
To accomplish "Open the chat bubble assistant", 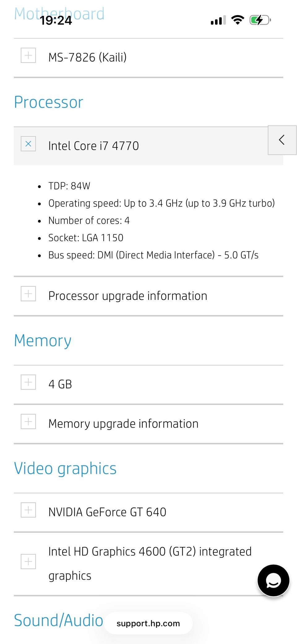I will pos(273,581).
